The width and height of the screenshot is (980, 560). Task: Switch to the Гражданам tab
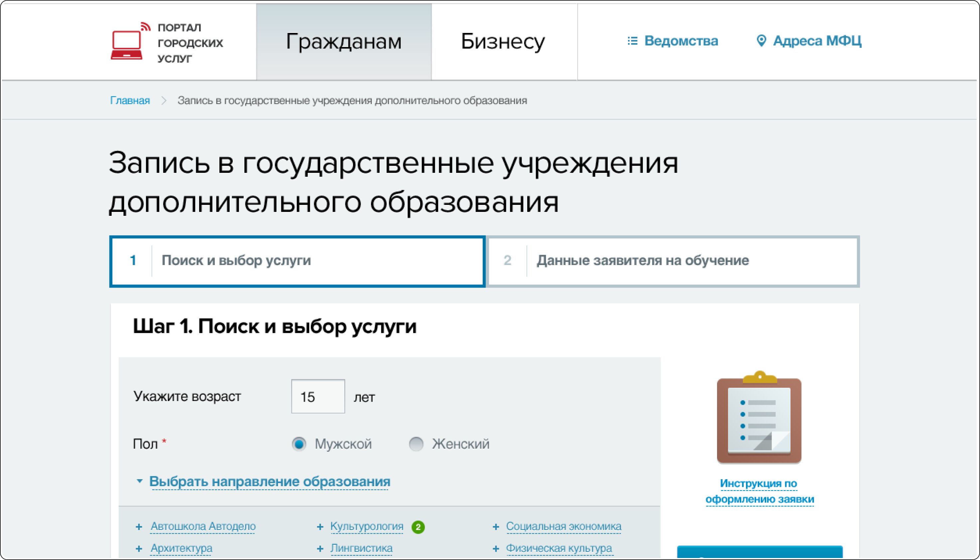point(344,42)
